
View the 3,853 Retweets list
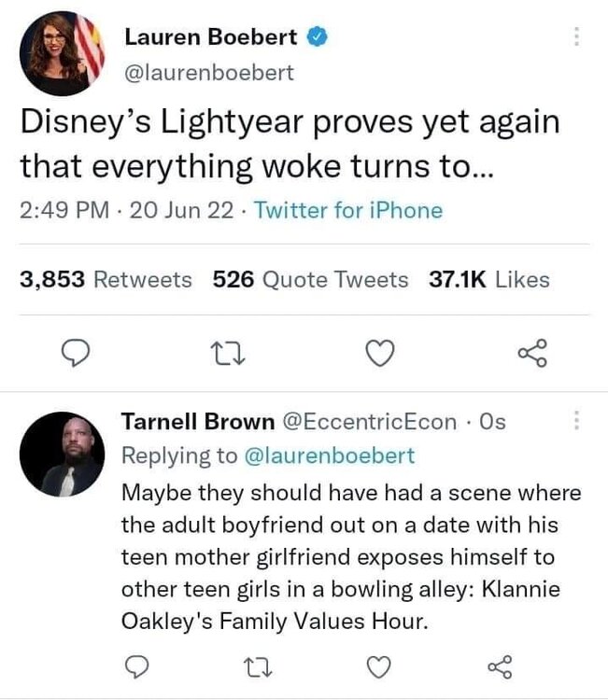(106, 279)
